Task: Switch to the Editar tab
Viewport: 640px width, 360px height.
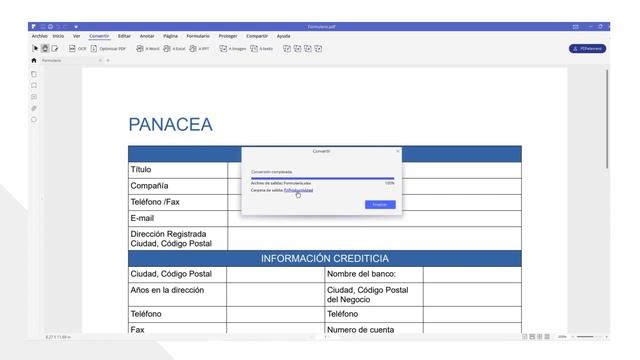Action: [124, 36]
